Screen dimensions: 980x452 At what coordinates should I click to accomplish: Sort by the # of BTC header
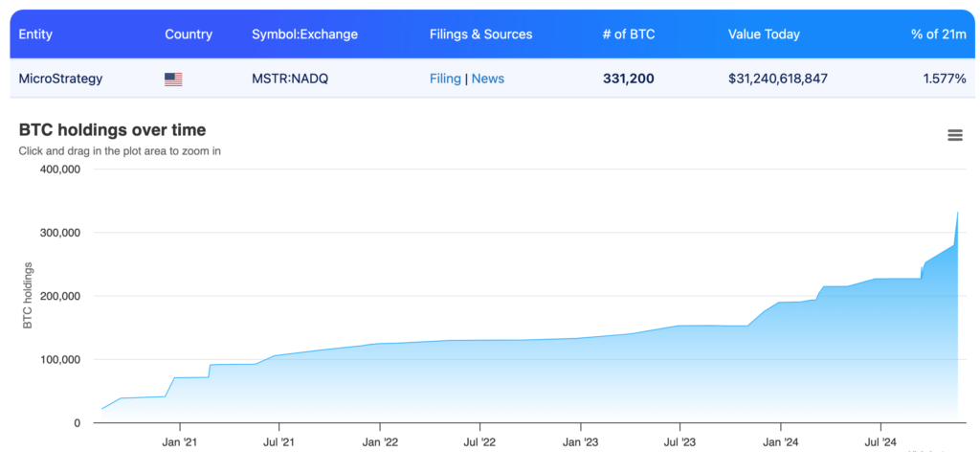[x=628, y=34]
